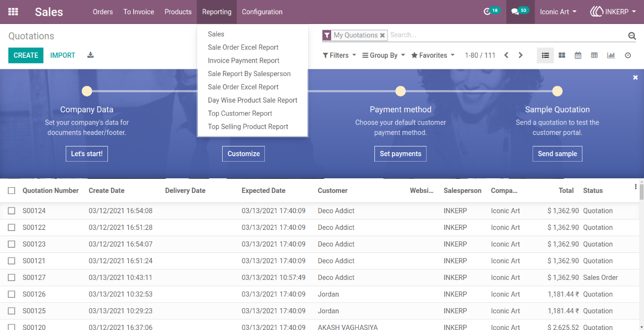The image size is (644, 330).
Task: Click the search magnifier icon
Action: coord(632,36)
